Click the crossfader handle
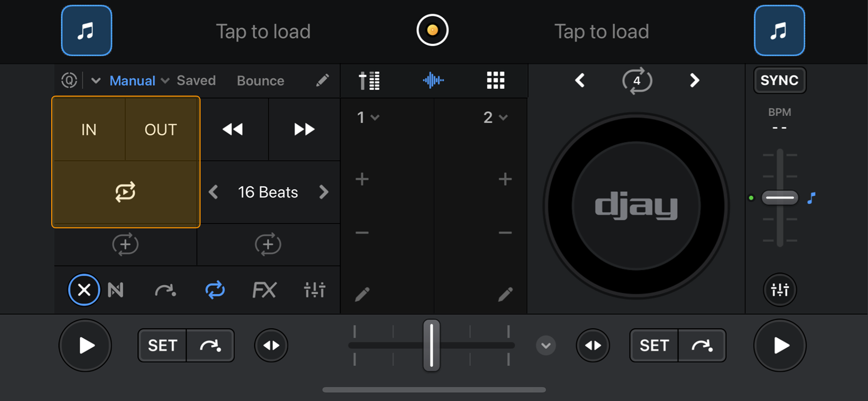The width and height of the screenshot is (868, 401). pos(431,345)
